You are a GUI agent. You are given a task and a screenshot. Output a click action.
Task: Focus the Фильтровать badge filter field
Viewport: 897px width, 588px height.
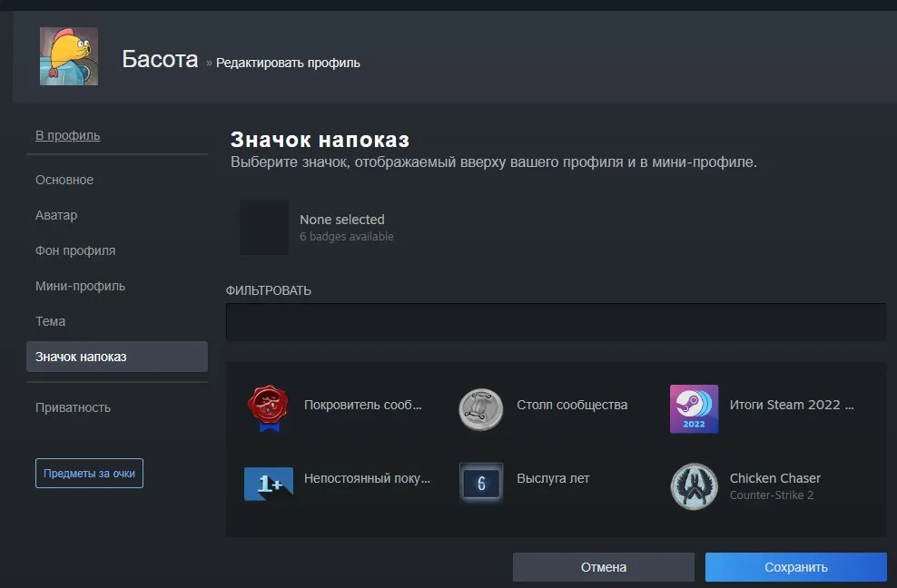556,322
